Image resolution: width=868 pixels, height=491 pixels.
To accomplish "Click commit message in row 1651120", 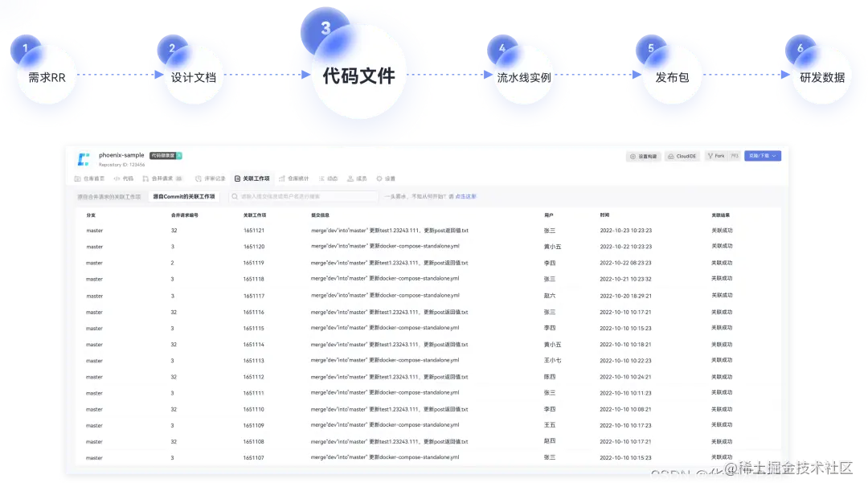I will [x=385, y=247].
